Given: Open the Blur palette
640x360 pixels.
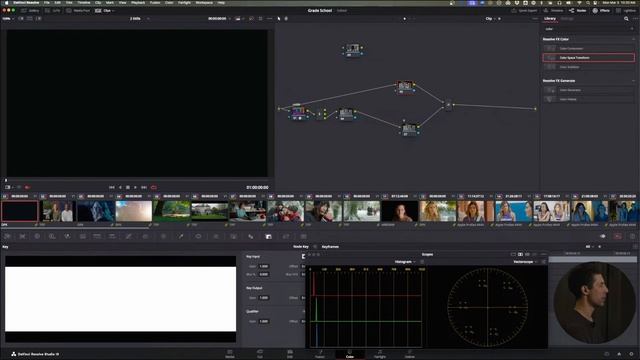Looking at the screenshot, I should (x=251, y=236).
